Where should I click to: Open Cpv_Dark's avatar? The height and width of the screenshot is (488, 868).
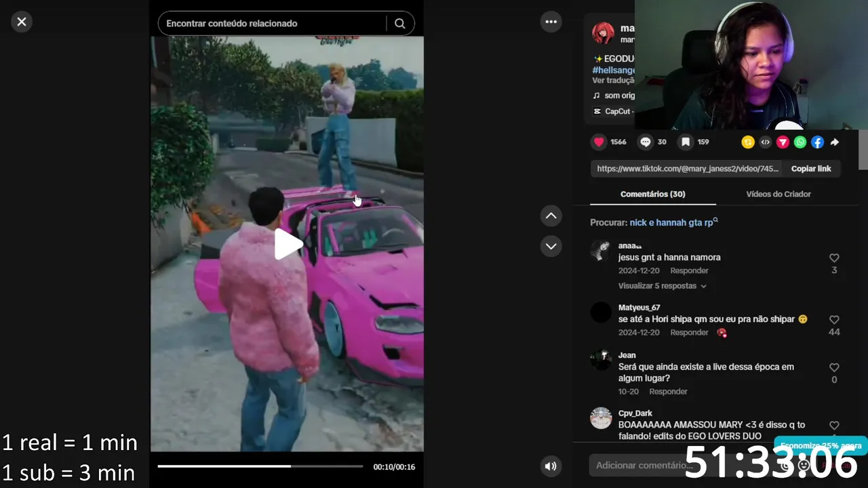601,418
